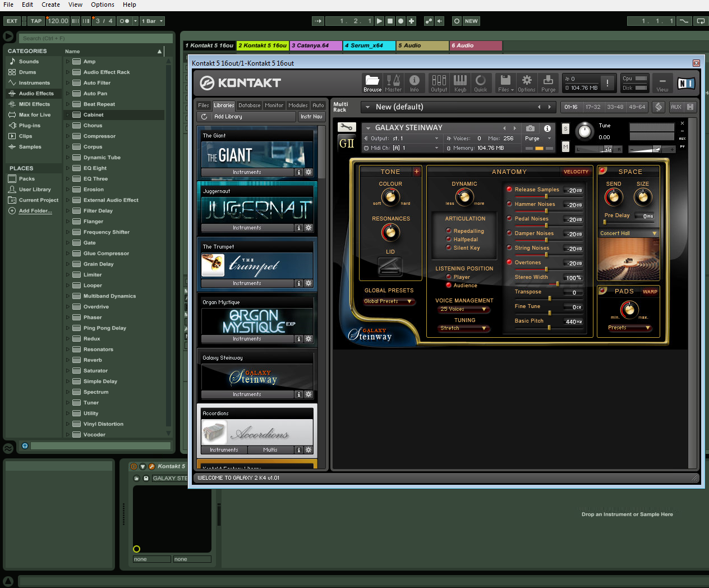This screenshot has width=709, height=588.
Task: Click the Ableton browser search field
Action: [96, 38]
